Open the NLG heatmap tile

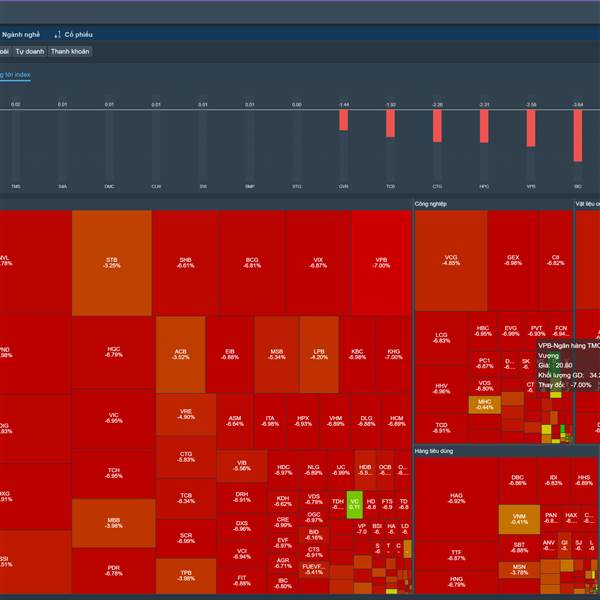tap(313, 470)
